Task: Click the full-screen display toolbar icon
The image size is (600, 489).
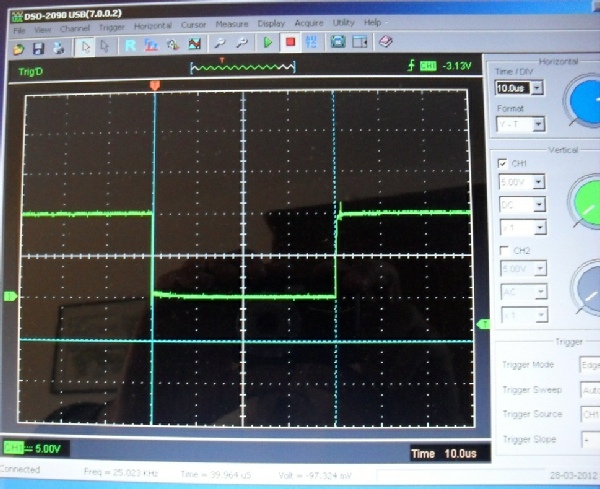Action: pyautogui.click(x=338, y=41)
